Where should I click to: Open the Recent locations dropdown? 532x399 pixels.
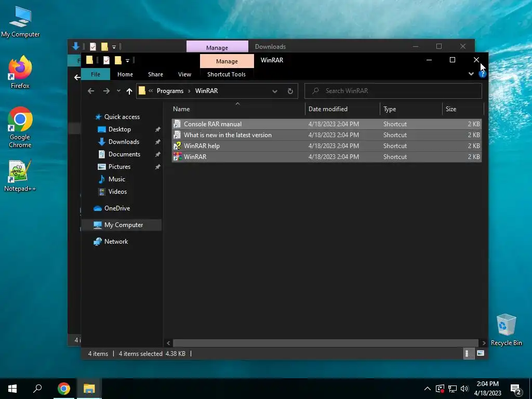click(x=118, y=90)
